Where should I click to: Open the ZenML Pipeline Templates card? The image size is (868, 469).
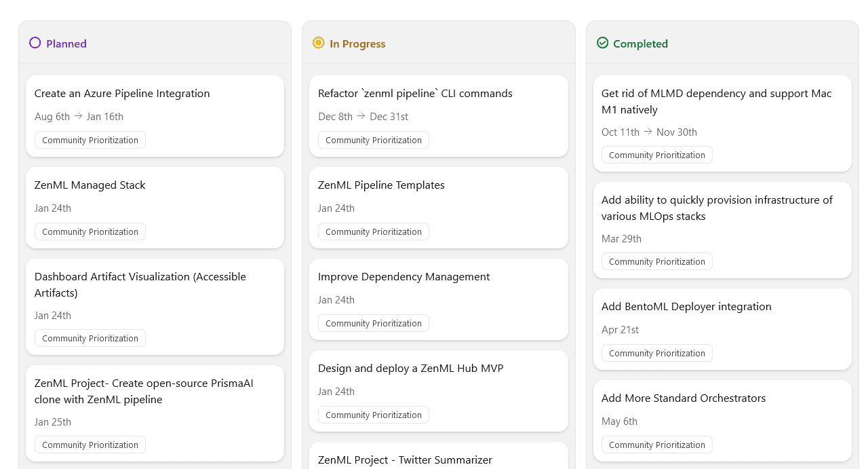381,185
